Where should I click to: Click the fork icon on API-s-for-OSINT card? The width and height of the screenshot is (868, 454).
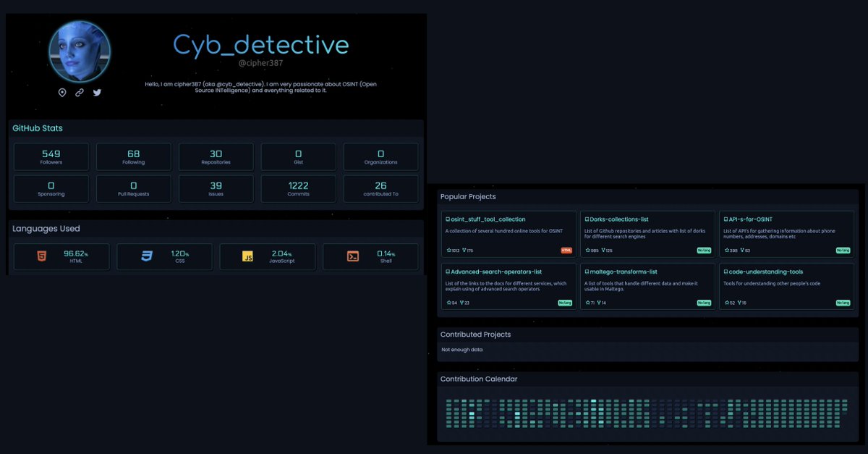pos(742,251)
